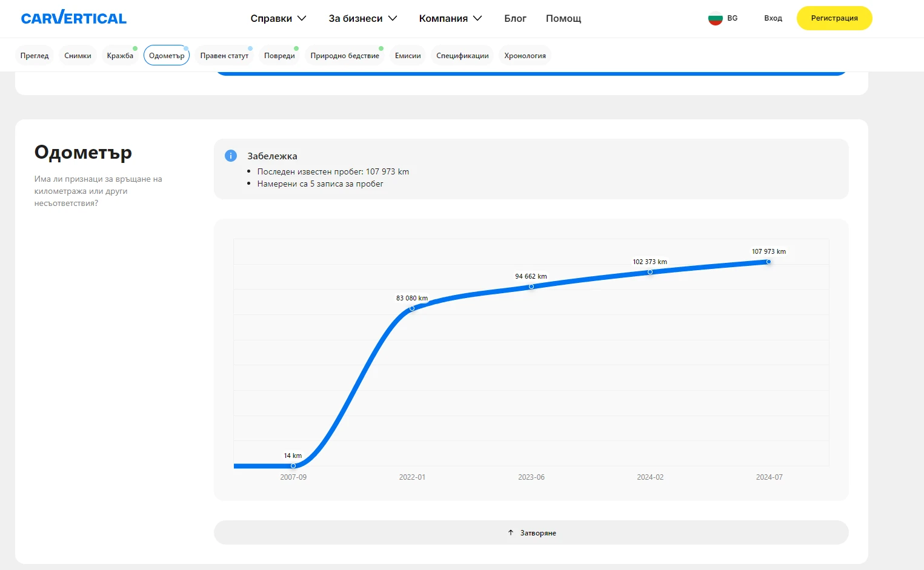Click the BG language code label
The image size is (924, 570).
733,18
